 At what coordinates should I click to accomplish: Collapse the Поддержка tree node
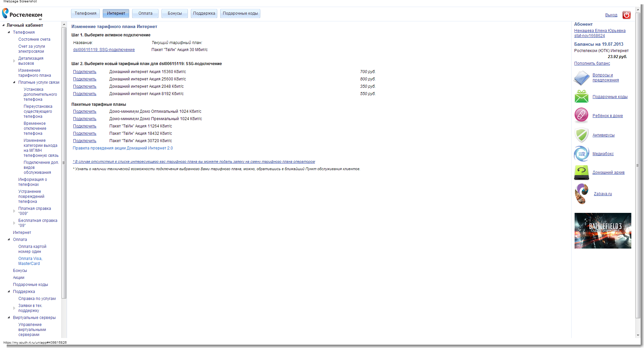9,291
